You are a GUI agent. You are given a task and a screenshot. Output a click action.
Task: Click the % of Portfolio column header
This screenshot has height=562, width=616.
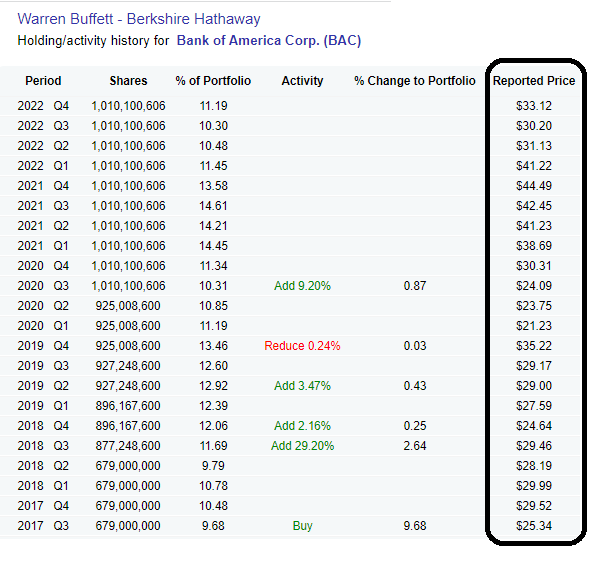213,81
